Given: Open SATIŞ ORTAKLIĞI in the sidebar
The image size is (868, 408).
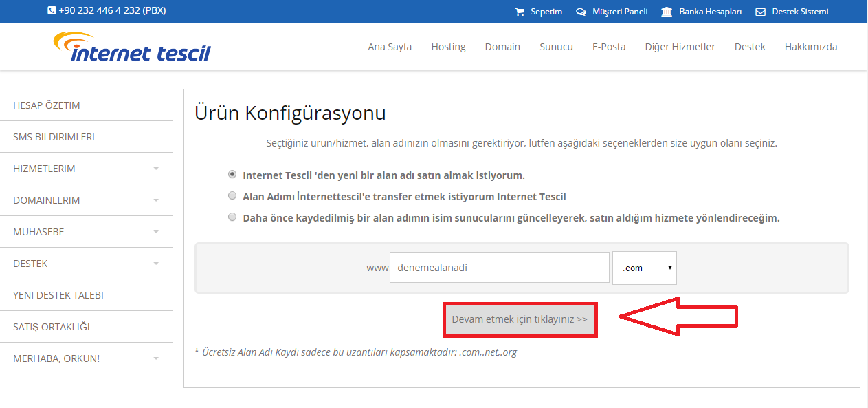Looking at the screenshot, I should 86,327.
